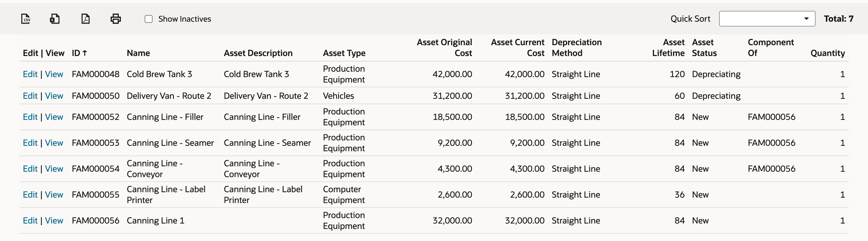Image resolution: width=868 pixels, height=241 pixels.
Task: Edit Delivery Van - Route 2 asset
Action: (30, 96)
